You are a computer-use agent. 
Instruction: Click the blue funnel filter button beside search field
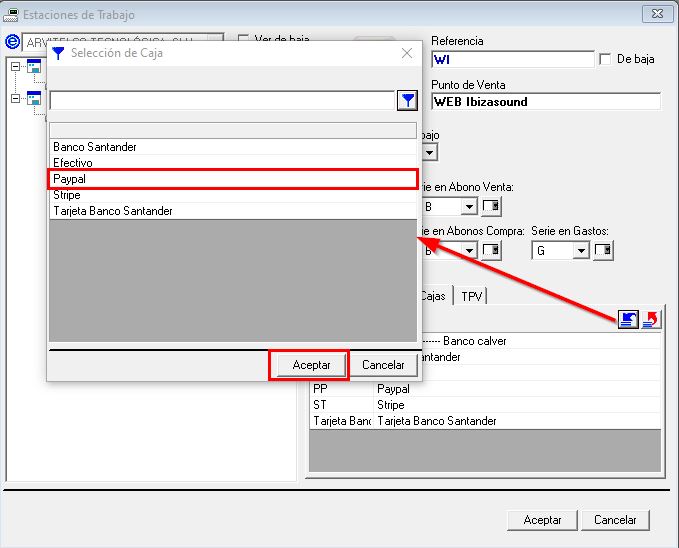[x=407, y=100]
